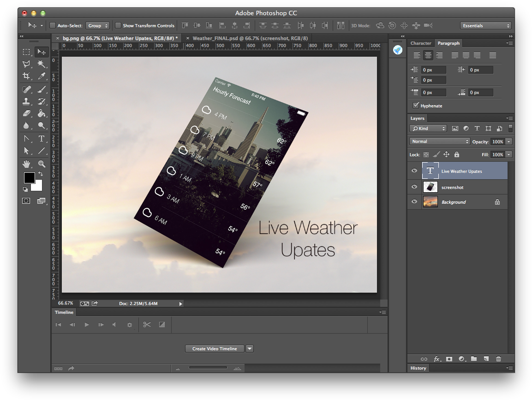This screenshot has height=400, width=532.
Task: Select the Eyedropper tool
Action: 42,76
